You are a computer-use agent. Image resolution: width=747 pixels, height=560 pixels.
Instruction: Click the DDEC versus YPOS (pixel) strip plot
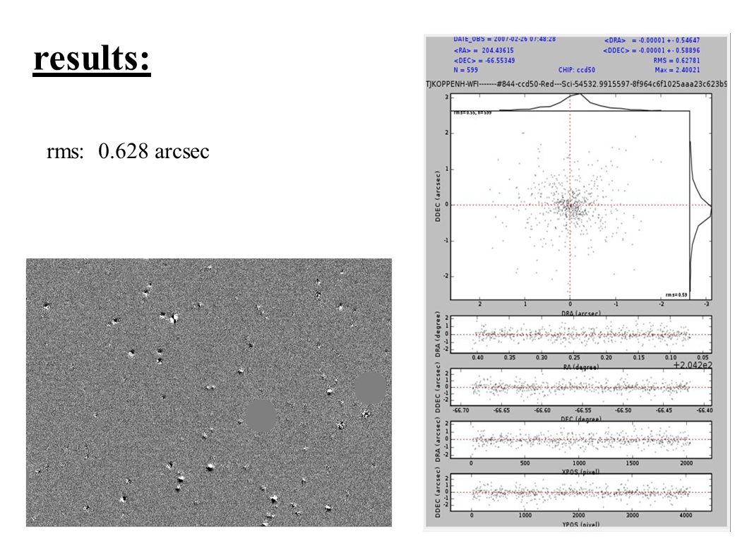(581, 492)
